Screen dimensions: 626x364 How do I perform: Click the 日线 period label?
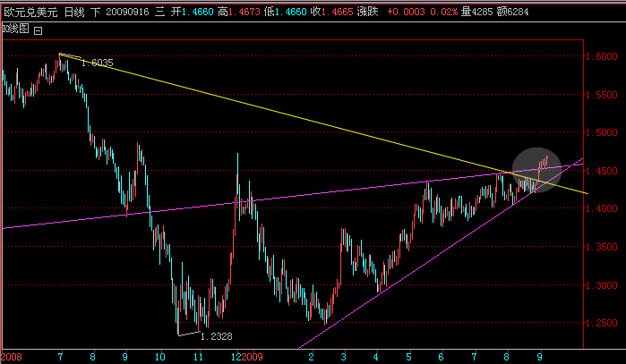pos(74,12)
